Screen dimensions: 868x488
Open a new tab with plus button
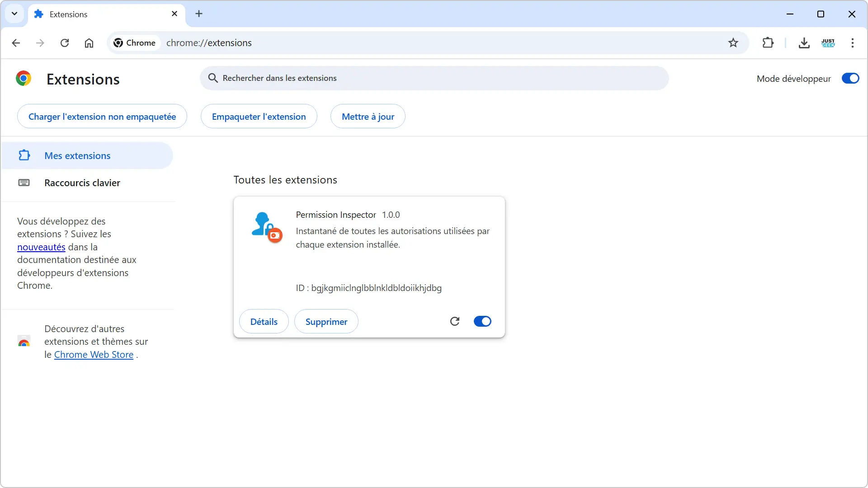click(199, 14)
